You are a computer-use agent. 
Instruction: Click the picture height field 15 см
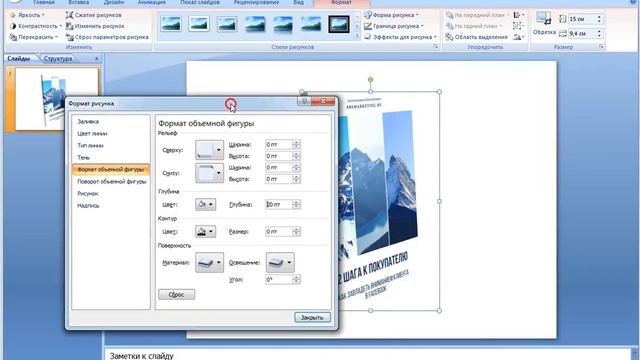pyautogui.click(x=582, y=19)
